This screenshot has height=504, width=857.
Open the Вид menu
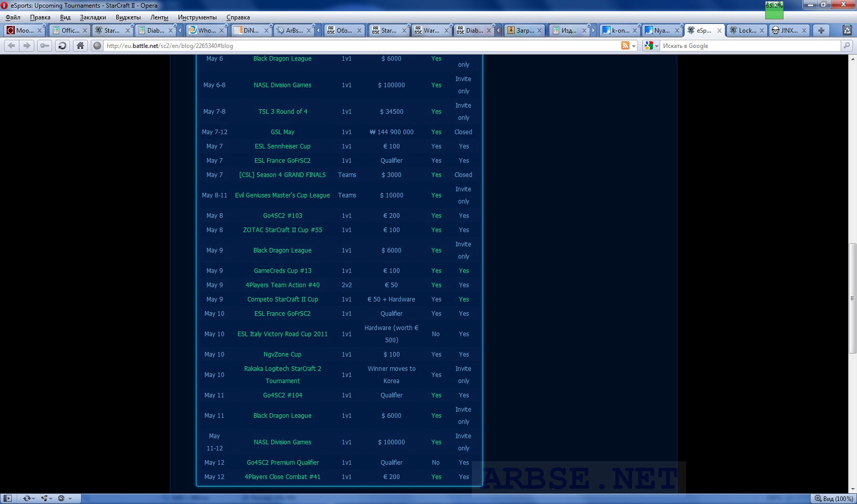pyautogui.click(x=65, y=17)
